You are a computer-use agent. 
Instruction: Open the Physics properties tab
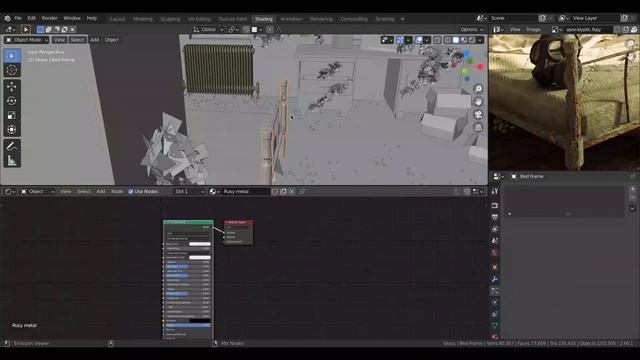click(495, 302)
